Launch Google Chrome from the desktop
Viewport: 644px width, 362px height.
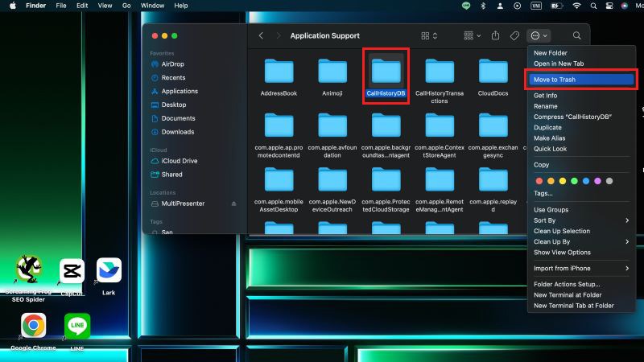click(x=33, y=326)
